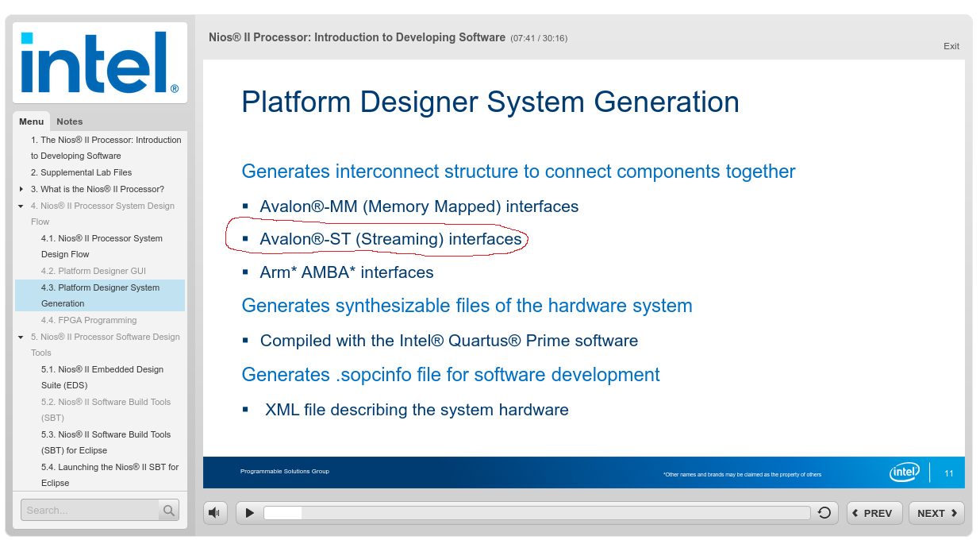The height and width of the screenshot is (540, 980).
Task: Click the PREV button
Action: 874,513
